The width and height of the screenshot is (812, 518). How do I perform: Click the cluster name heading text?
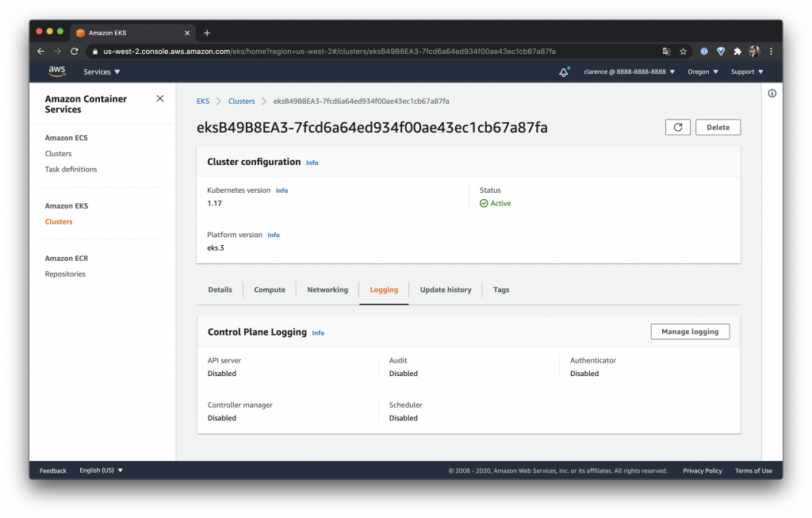tap(372, 128)
